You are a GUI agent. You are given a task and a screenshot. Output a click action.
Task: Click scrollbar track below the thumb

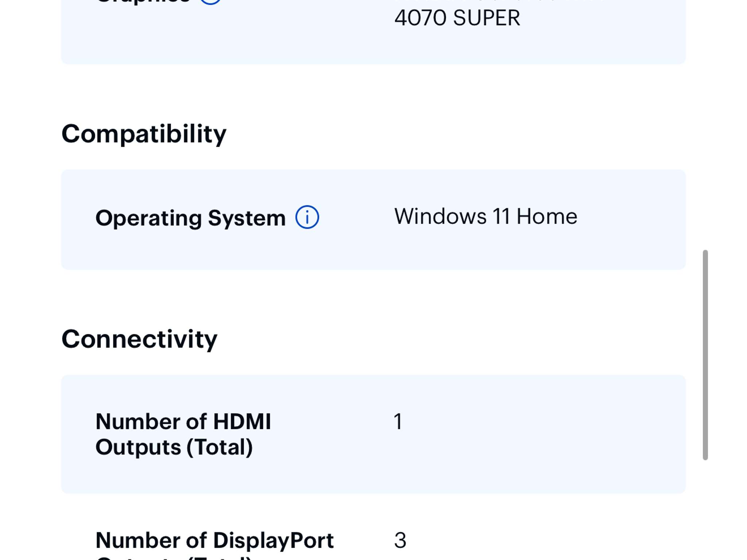coord(705,510)
